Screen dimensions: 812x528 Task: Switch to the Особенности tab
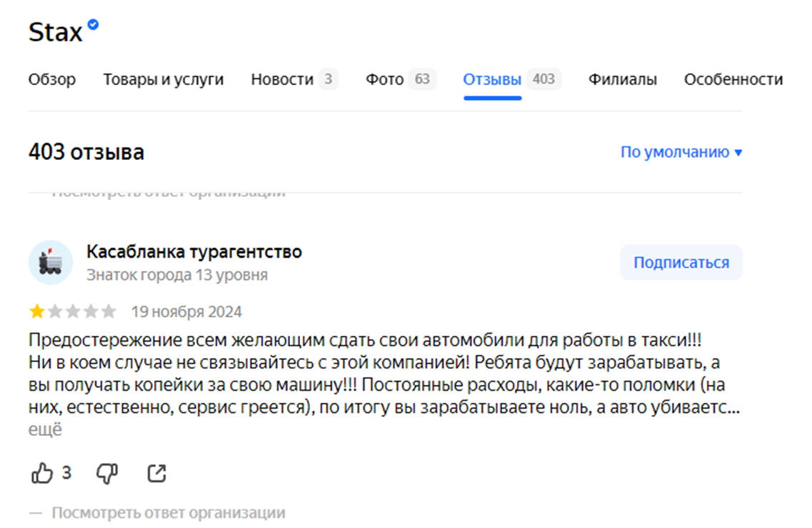point(733,79)
